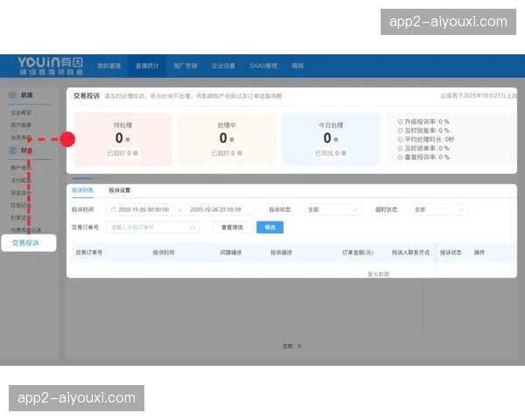
Task: Click info icon beside 及时回复率
Action: [x=400, y=130]
